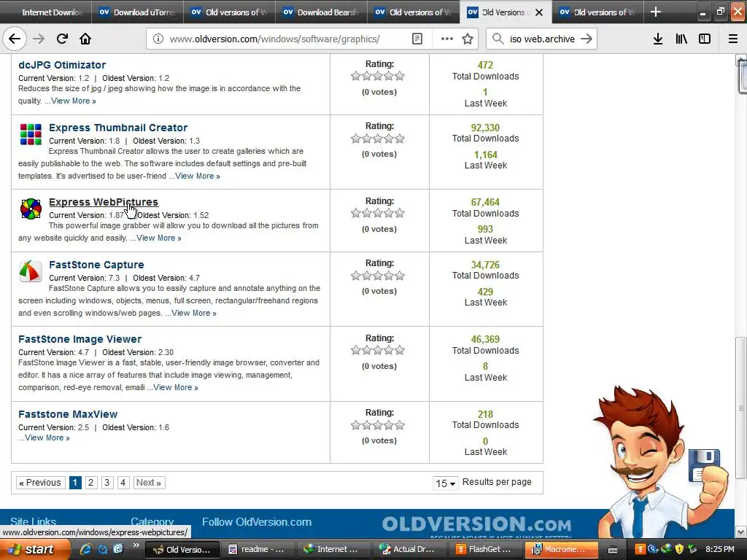Screen dimensions: 747x560
Task: Switch to Internet Download tab
Action: 46,12
